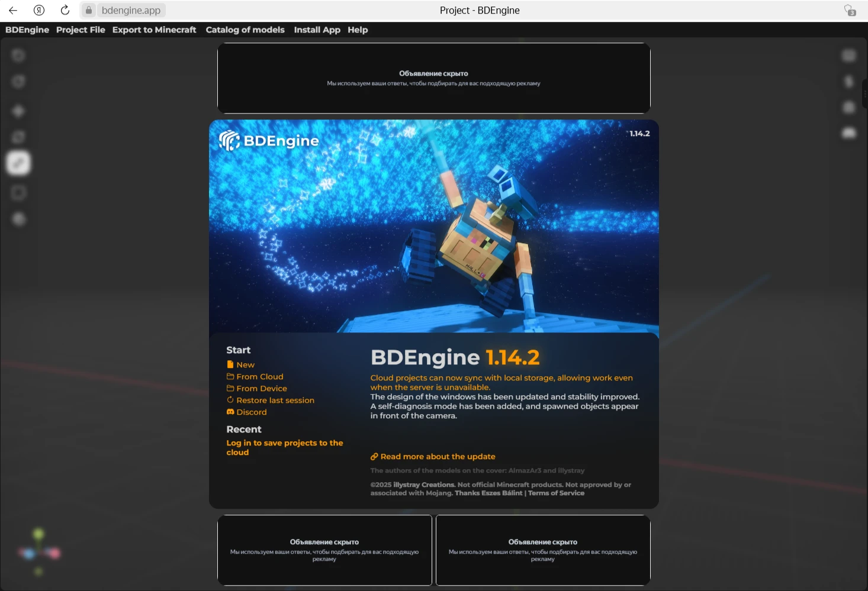Restore last session
868x591 pixels.
271,401
